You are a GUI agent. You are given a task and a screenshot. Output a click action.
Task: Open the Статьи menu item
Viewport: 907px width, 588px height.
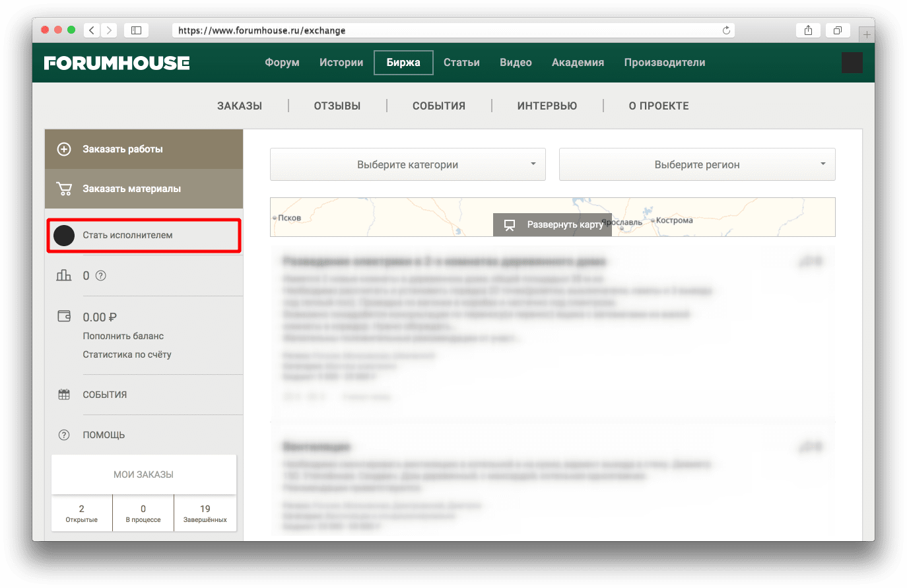point(461,63)
